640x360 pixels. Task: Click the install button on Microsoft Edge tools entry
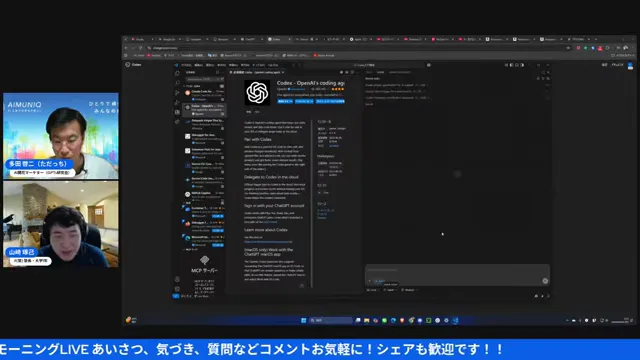click(218, 245)
